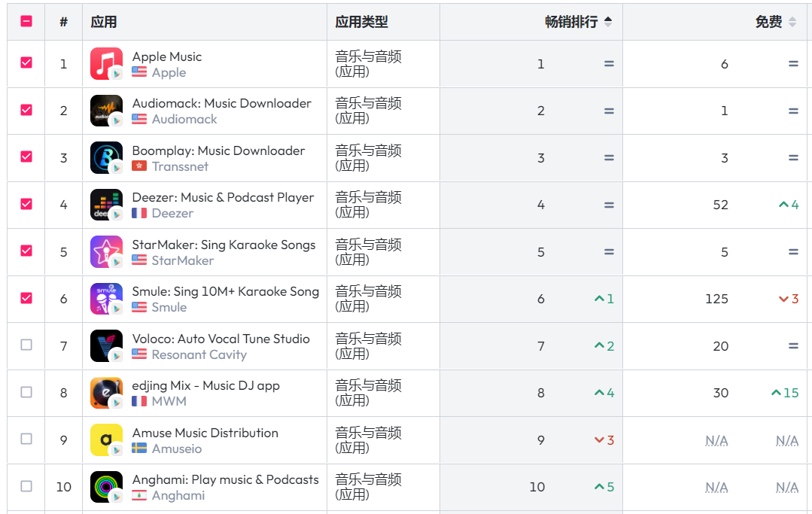Image resolution: width=812 pixels, height=514 pixels.
Task: Uncheck the Apple Music row checkbox
Action: point(26,62)
